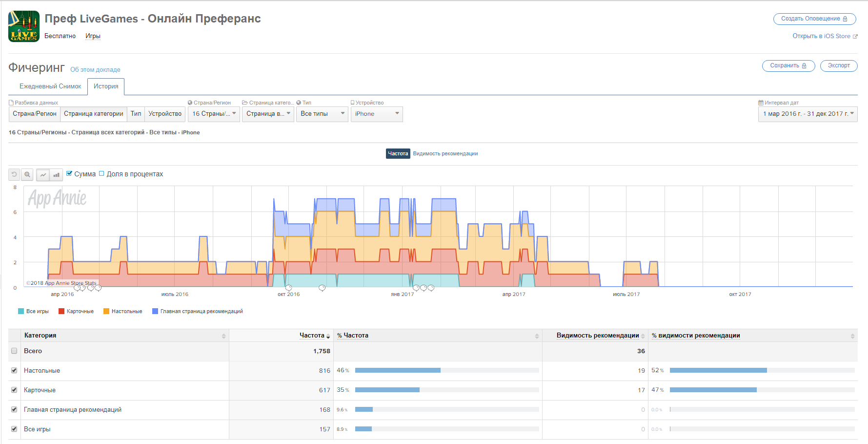Open the 16 Страны country dropdown
This screenshot has width=868, height=444.
click(x=214, y=114)
